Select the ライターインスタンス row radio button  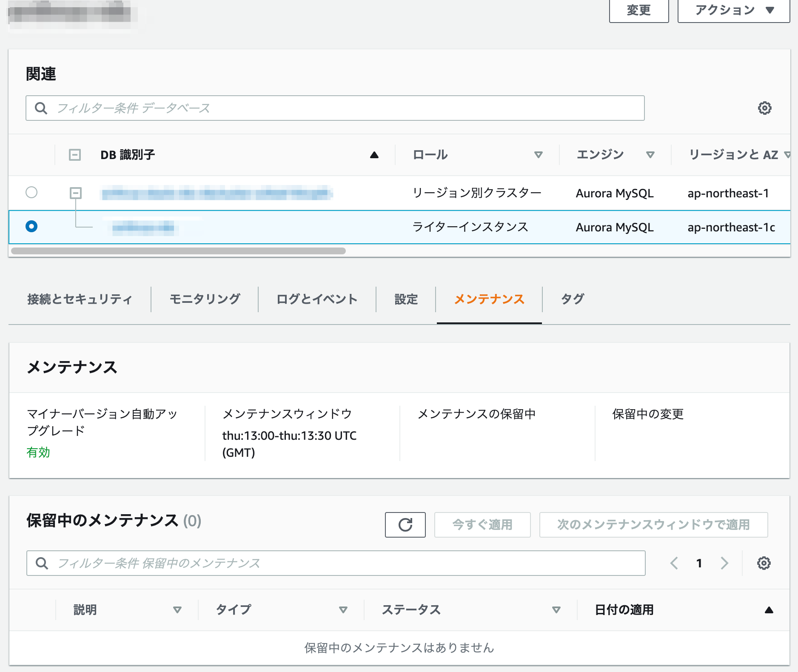pyautogui.click(x=31, y=226)
